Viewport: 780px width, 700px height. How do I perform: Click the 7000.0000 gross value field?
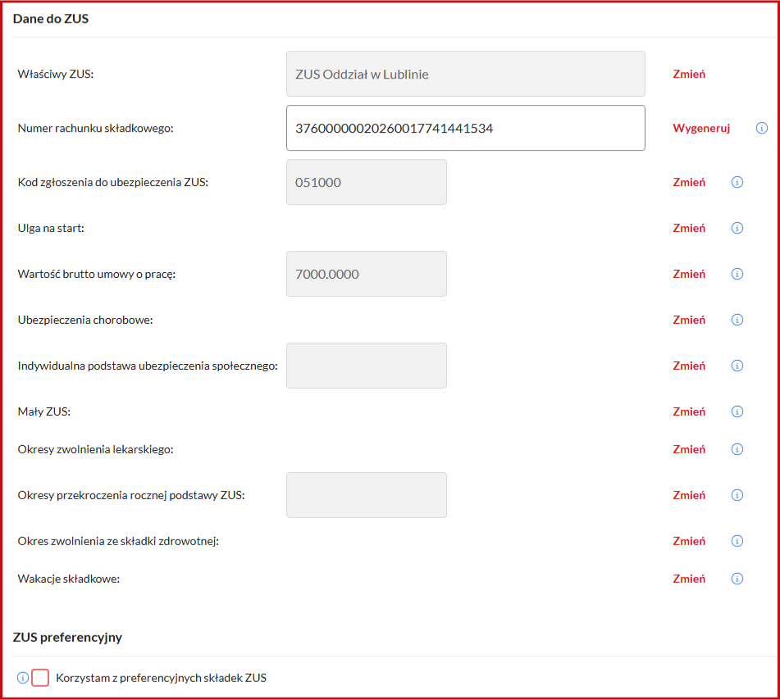coord(367,274)
